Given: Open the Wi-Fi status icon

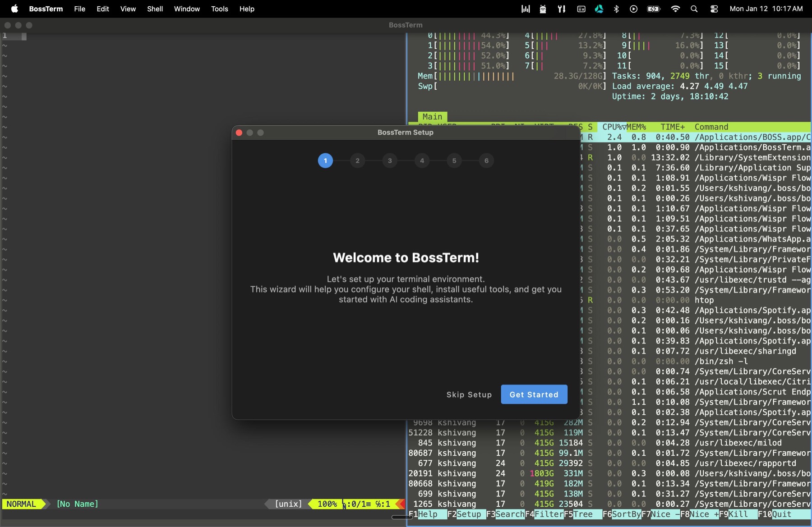Looking at the screenshot, I should (675, 9).
